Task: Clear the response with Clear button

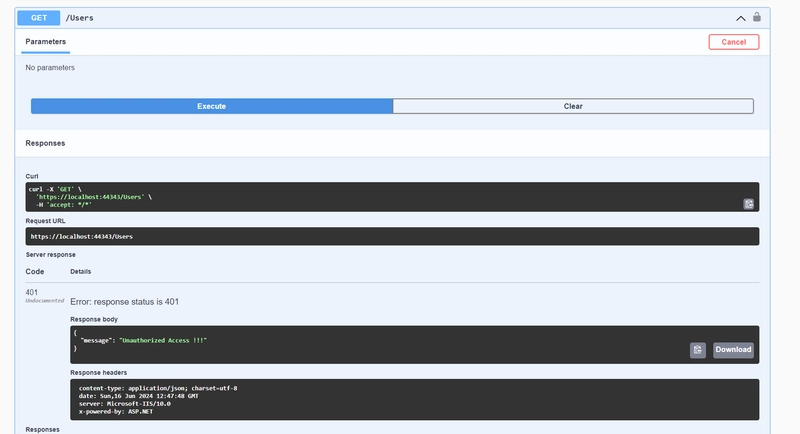Action: 572,106
